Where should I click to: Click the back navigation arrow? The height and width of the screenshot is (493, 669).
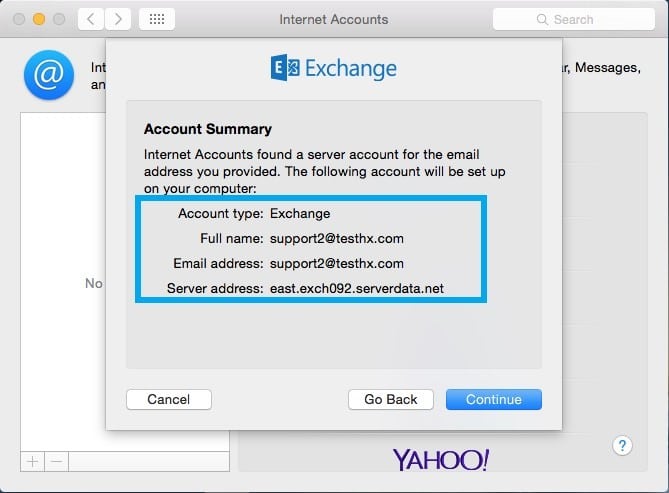point(90,19)
